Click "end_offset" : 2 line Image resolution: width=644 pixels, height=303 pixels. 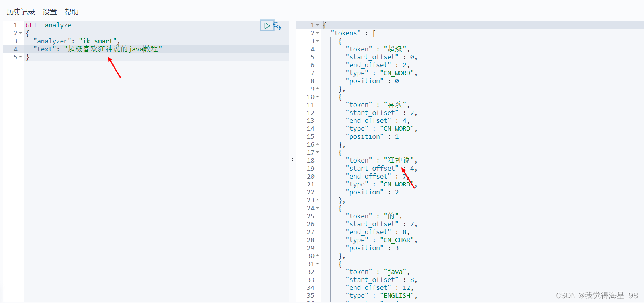378,65
